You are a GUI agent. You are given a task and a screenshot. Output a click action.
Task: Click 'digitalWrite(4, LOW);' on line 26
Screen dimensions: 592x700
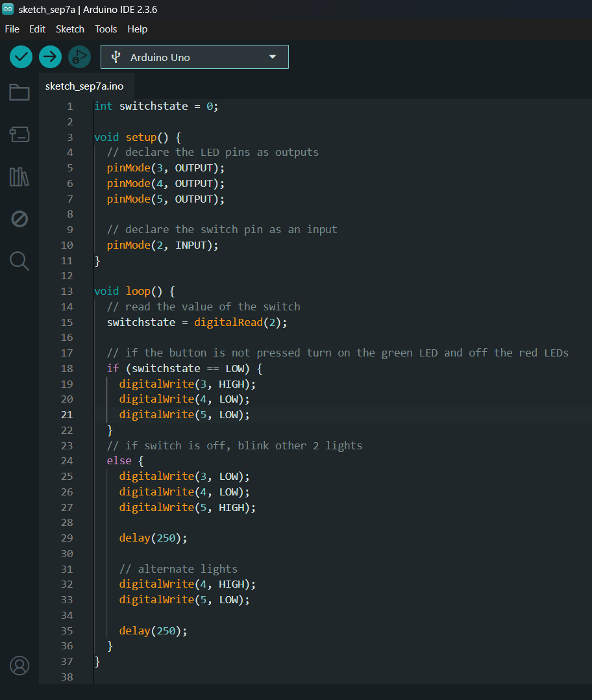tap(184, 492)
